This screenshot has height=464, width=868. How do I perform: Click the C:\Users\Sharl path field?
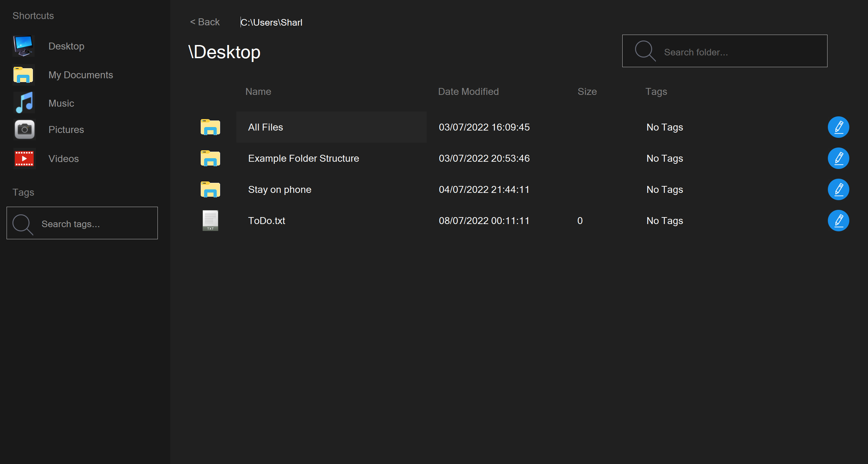point(271,23)
